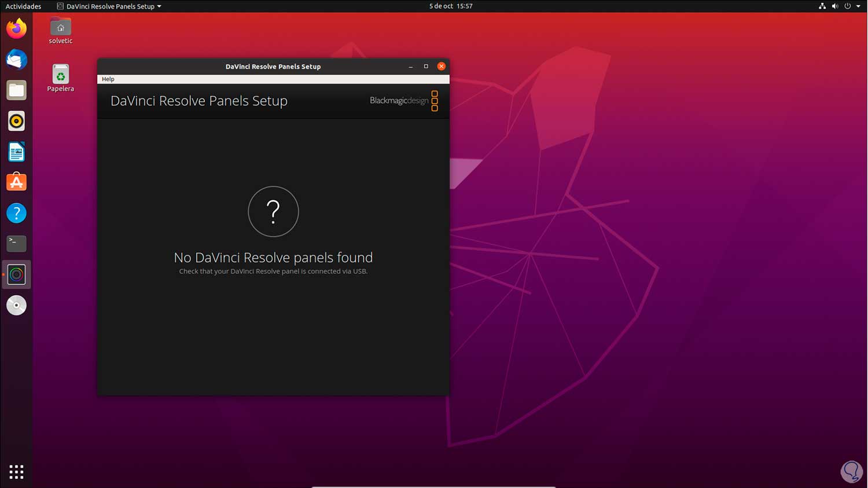Screen dimensions: 868x488
Task: Show all applications grid
Action: pyautogui.click(x=16, y=472)
